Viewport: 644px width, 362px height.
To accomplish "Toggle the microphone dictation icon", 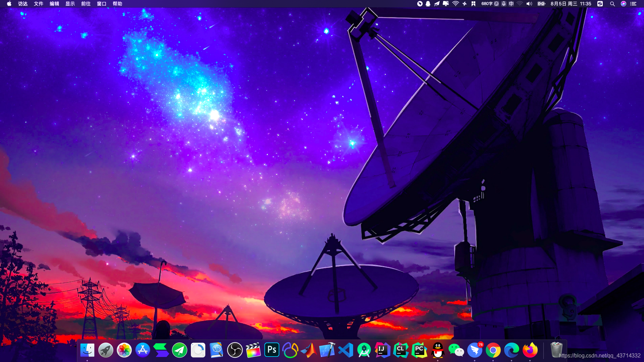I will [504, 4].
